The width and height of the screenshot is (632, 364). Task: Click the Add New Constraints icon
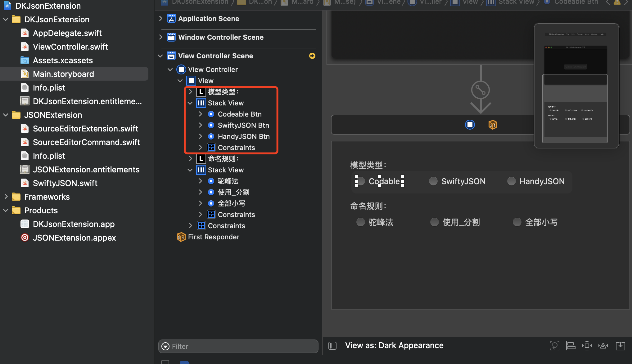pyautogui.click(x=587, y=345)
